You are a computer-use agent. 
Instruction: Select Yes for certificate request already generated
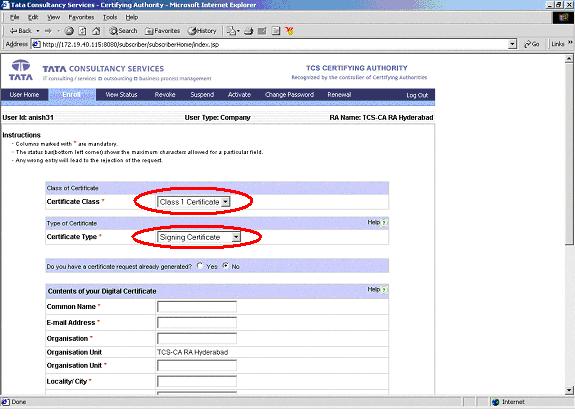(200, 265)
